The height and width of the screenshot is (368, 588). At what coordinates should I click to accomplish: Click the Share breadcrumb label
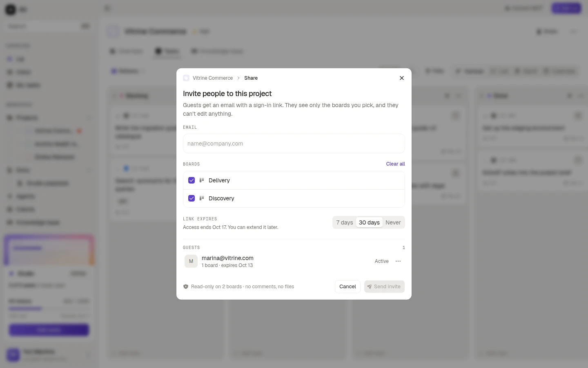point(251,78)
